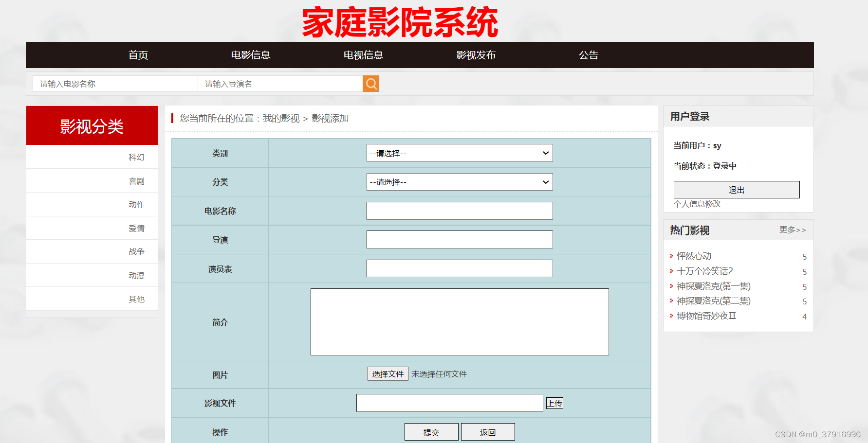Image resolution: width=868 pixels, height=443 pixels.
Task: Open the 类别 dropdown selector
Action: 459,153
